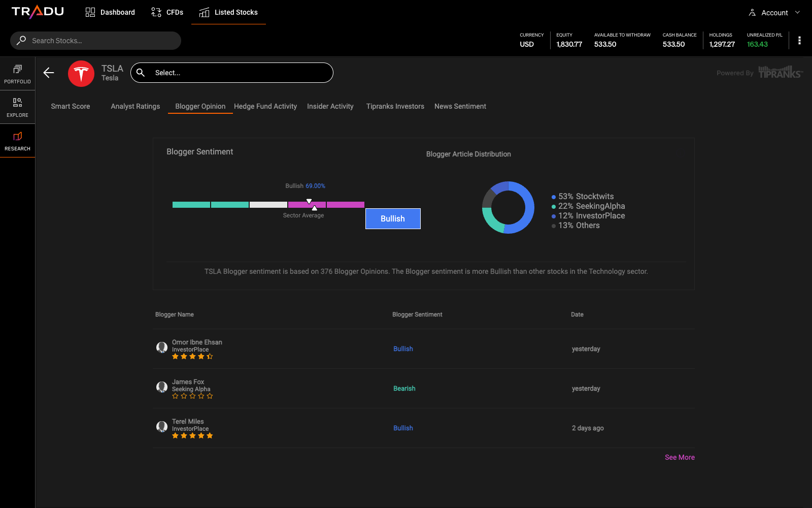Click the Tesla logo icon
812x508 pixels.
[x=81, y=74]
